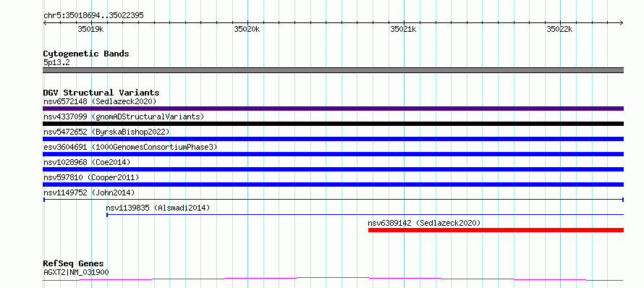The width and height of the screenshot is (644, 288).
Task: Click the 5p13.2 band label
Action: pyautogui.click(x=56, y=63)
